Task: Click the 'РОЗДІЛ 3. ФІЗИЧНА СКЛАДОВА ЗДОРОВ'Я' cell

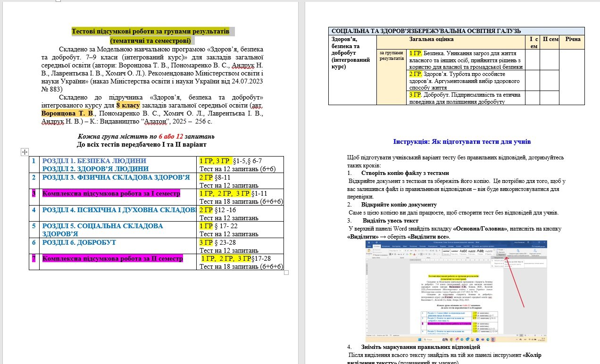Action: [116, 177]
